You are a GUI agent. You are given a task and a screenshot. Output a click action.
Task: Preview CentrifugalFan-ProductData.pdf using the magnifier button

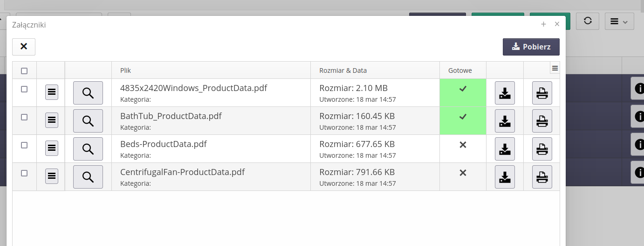88,177
